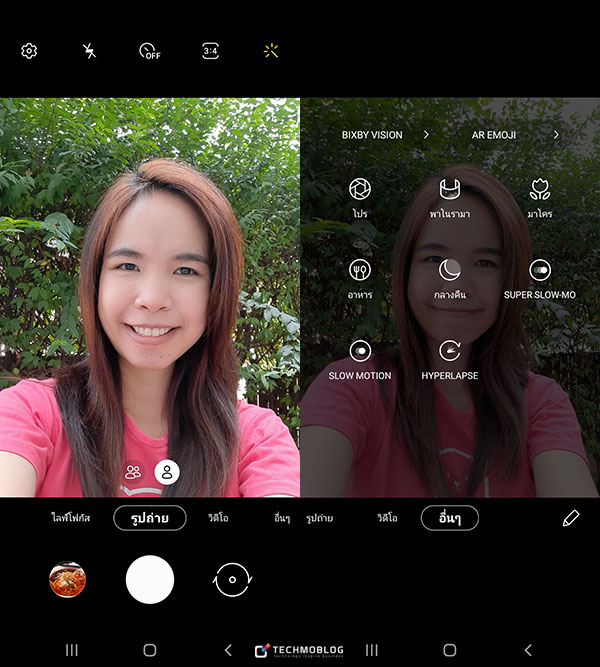The image size is (600, 667).
Task: Tap home button on left navigation bar
Action: (150, 650)
